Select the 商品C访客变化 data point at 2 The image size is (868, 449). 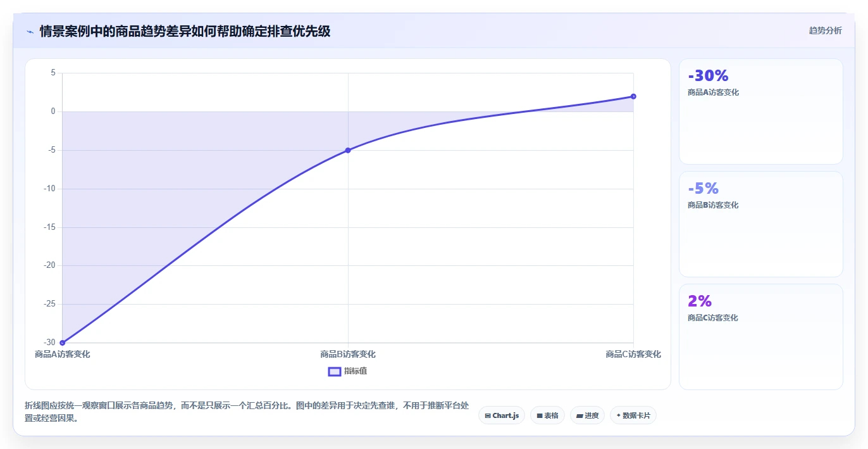(633, 96)
